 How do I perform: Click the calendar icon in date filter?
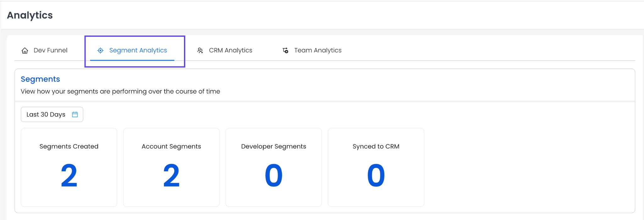click(x=75, y=115)
